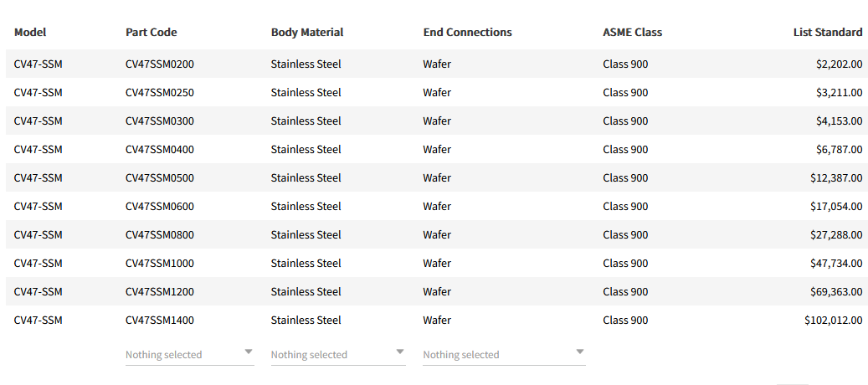Click the List Standard column header
The height and width of the screenshot is (385, 868).
(827, 33)
